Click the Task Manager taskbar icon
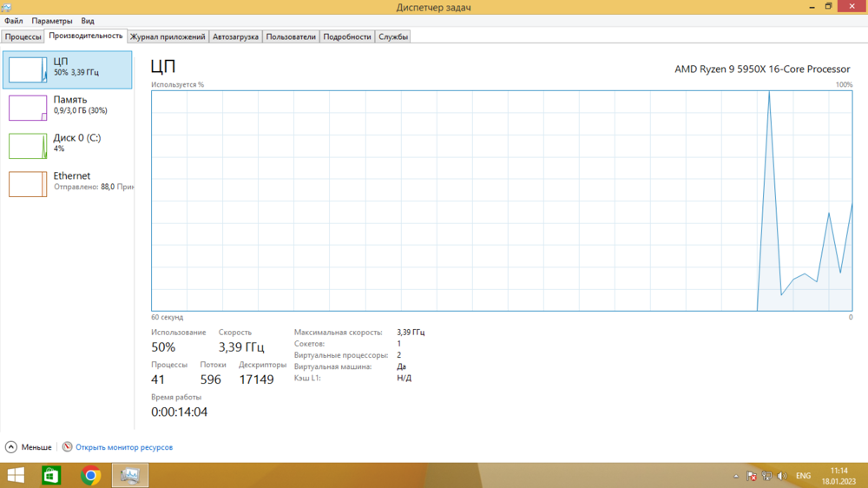 (130, 476)
